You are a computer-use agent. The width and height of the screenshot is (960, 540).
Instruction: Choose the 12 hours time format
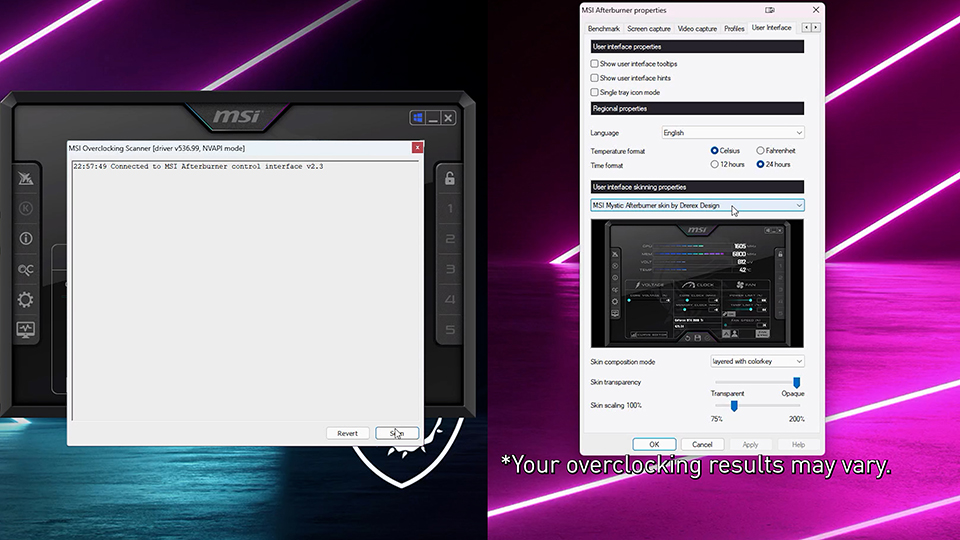(x=715, y=164)
